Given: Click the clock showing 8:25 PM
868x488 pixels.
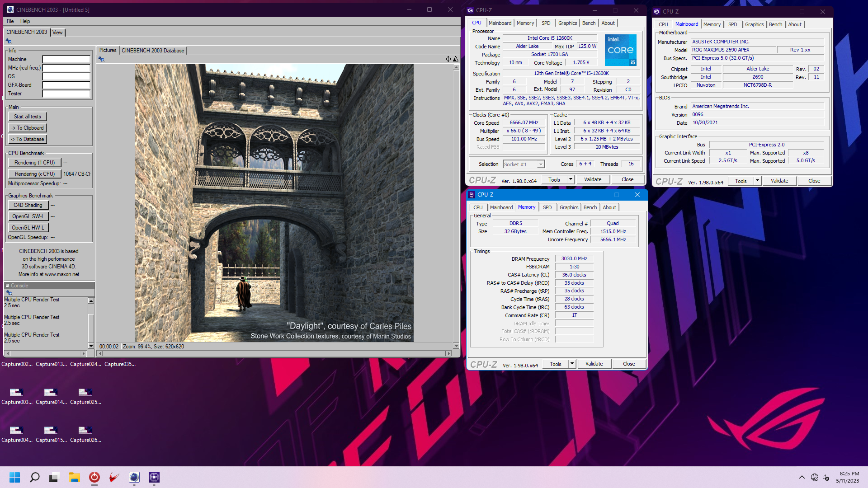Looking at the screenshot, I should coord(849,474).
